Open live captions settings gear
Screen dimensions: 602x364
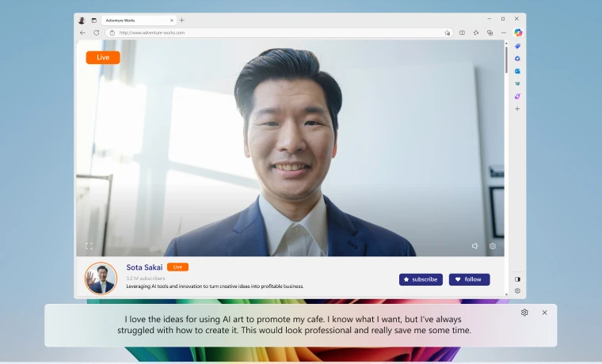click(524, 313)
